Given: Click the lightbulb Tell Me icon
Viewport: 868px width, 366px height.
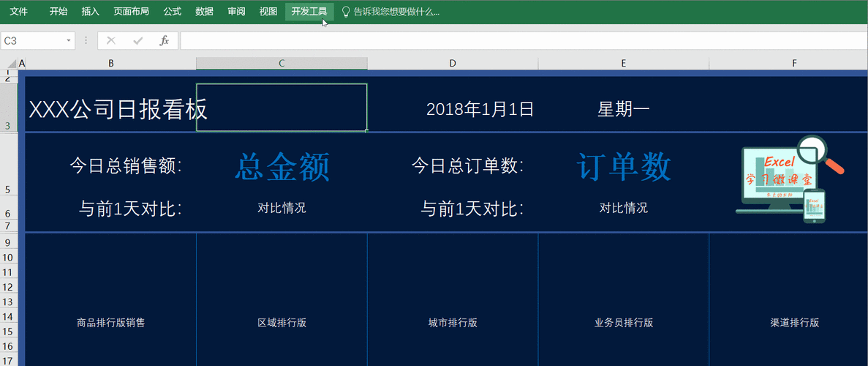Looking at the screenshot, I should (346, 12).
